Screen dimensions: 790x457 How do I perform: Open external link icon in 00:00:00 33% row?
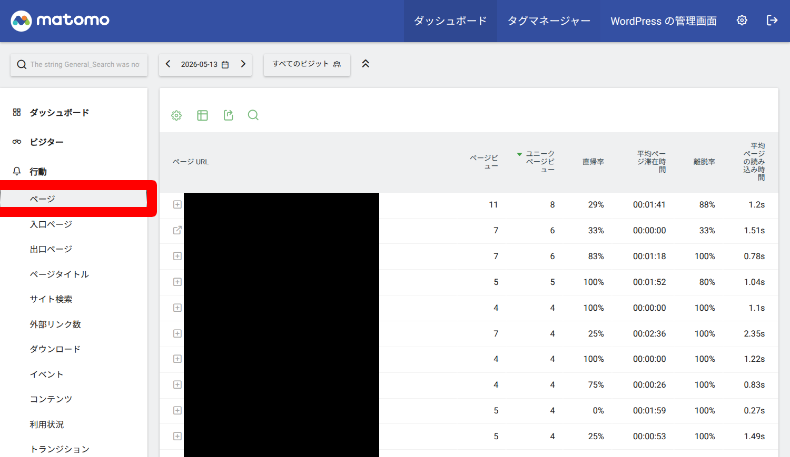(x=177, y=230)
